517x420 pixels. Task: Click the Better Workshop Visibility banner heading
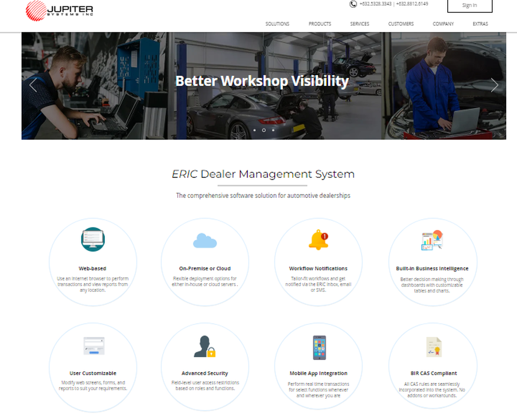(262, 81)
